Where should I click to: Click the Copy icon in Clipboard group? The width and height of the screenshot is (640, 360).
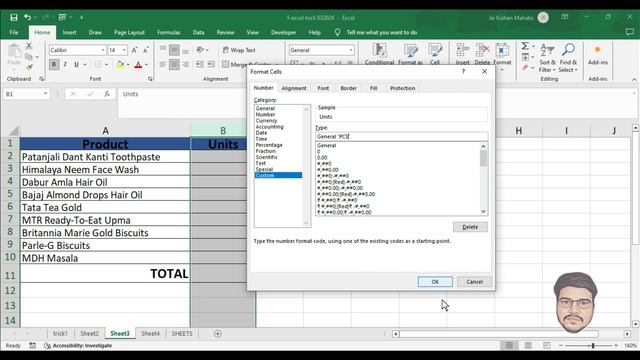(x=29, y=57)
